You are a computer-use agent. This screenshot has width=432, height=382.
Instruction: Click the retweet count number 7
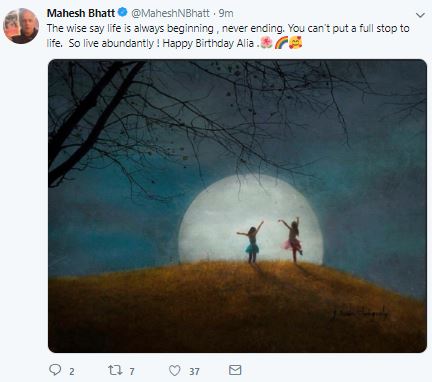point(132,371)
